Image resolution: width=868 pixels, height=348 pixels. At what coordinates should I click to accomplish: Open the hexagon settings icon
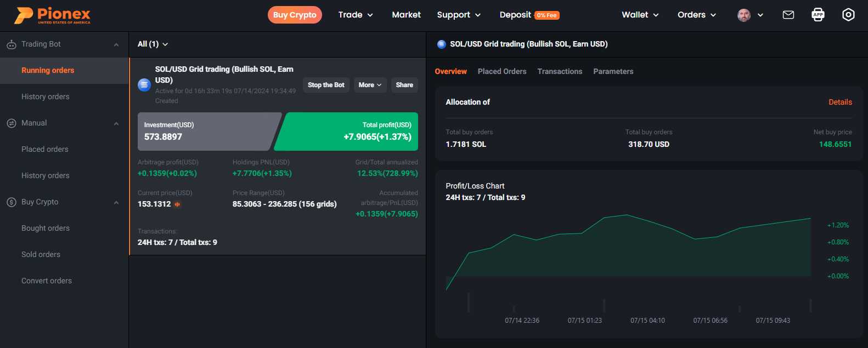click(x=848, y=15)
